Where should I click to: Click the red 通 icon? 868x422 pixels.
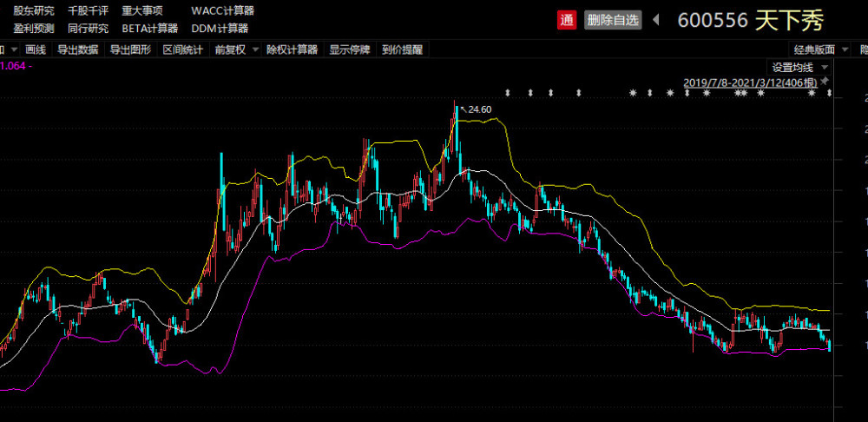566,21
